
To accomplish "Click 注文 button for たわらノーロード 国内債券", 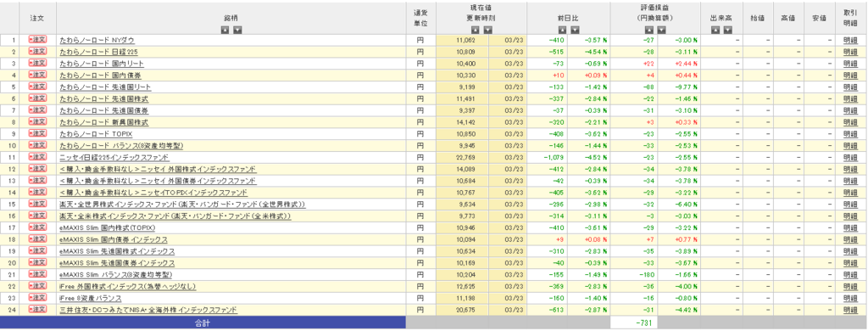I will click(37, 75).
